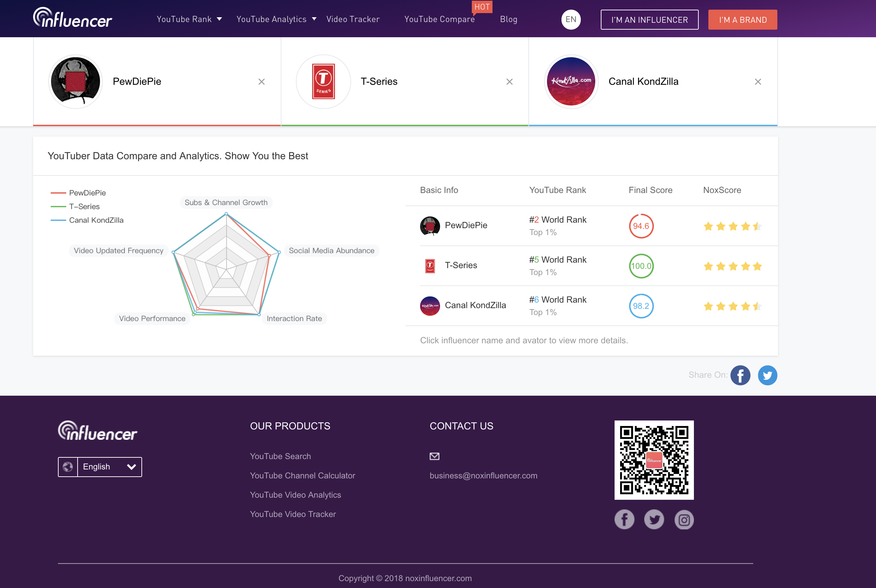Click T-Series 100.0 final score circle

pos(641,266)
